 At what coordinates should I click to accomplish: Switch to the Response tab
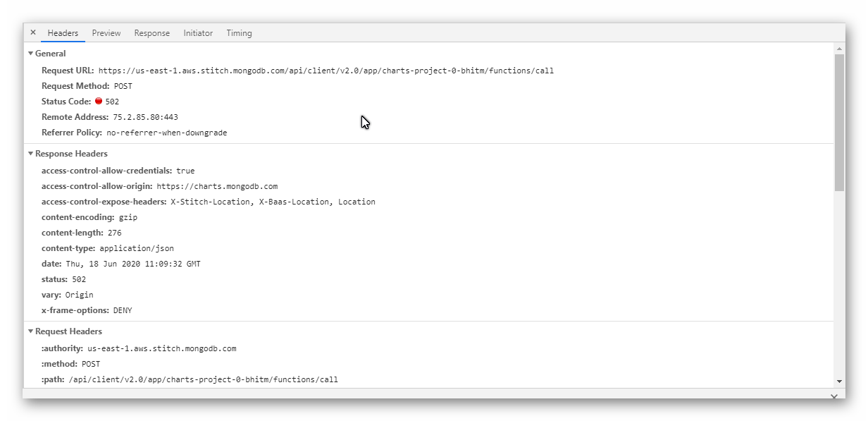[152, 33]
